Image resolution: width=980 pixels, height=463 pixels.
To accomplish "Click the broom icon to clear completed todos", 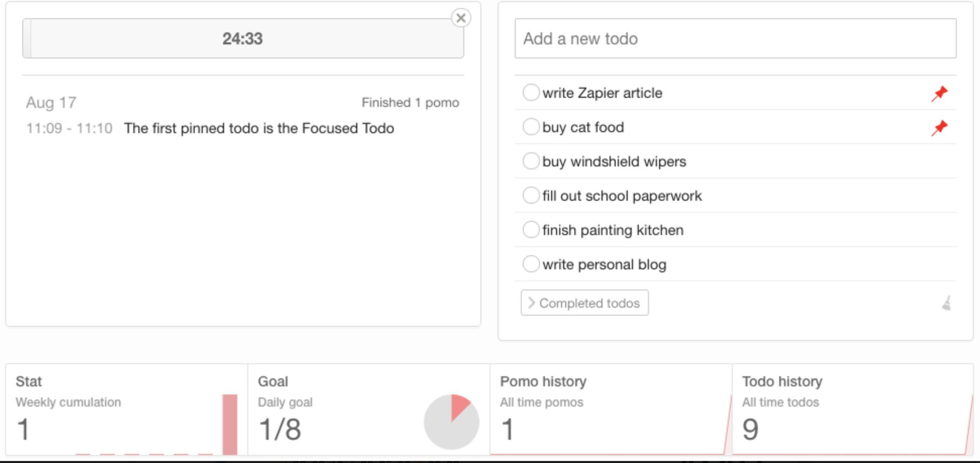I will pyautogui.click(x=946, y=303).
